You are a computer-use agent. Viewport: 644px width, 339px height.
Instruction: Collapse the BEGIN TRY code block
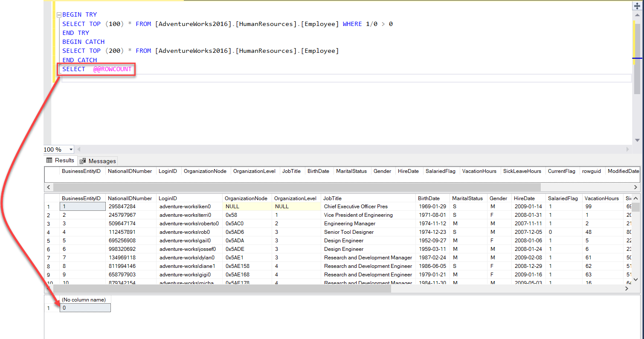coord(59,14)
